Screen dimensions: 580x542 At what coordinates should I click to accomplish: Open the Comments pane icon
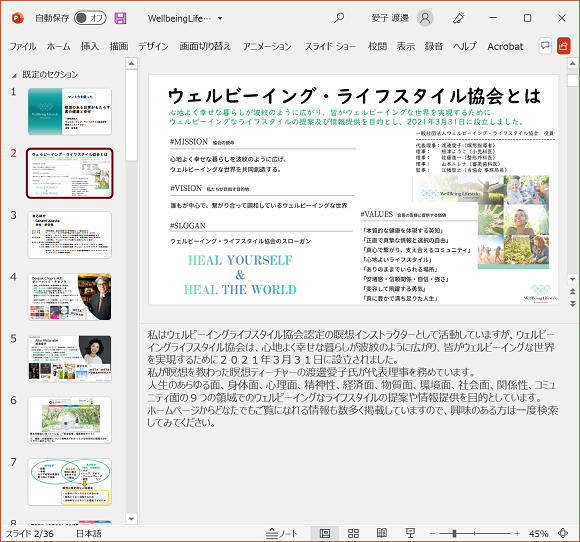pyautogui.click(x=545, y=46)
